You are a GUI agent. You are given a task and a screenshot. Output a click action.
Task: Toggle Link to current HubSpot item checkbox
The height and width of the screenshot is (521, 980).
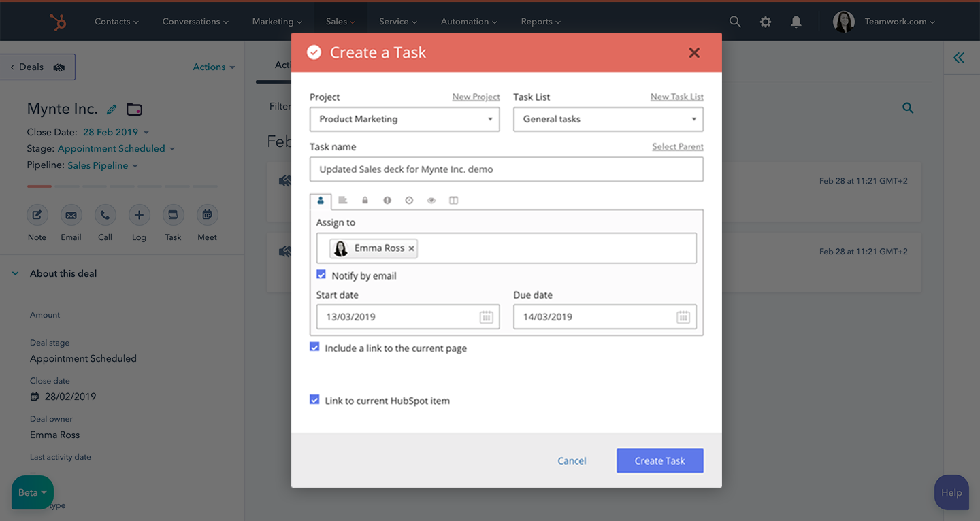pyautogui.click(x=314, y=400)
